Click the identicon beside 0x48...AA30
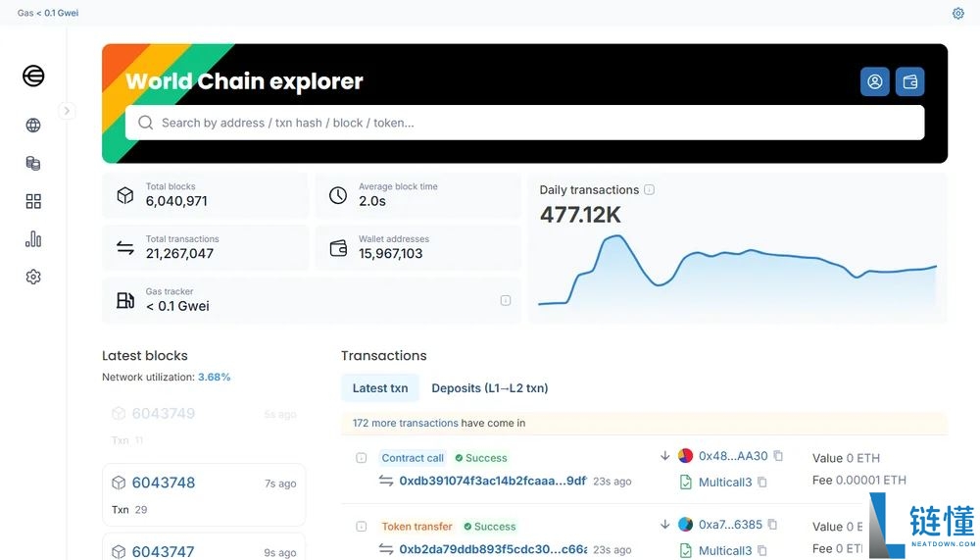The height and width of the screenshot is (560, 980). tap(686, 455)
